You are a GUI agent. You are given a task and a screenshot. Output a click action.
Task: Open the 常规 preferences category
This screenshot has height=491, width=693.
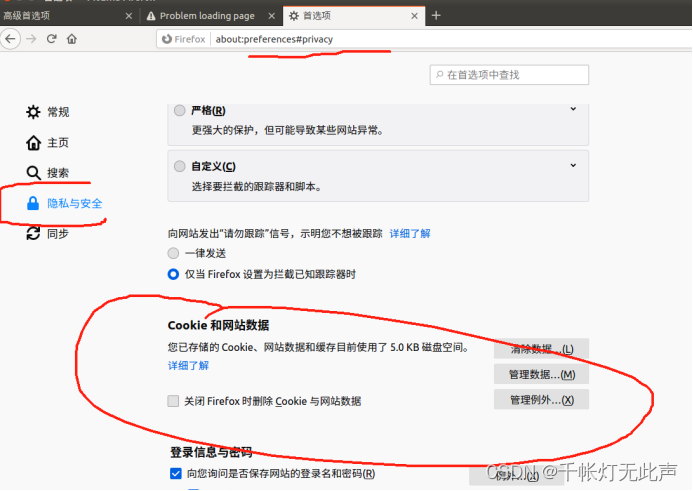pyautogui.click(x=47, y=112)
